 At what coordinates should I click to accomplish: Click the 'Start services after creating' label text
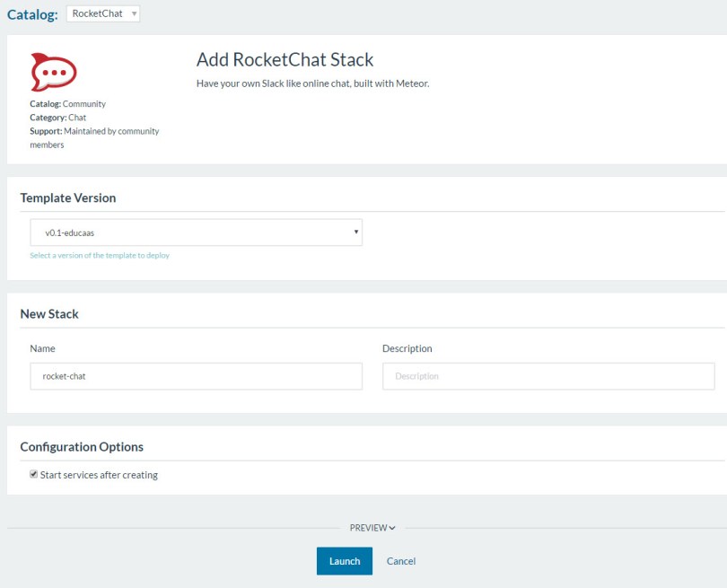tap(99, 475)
